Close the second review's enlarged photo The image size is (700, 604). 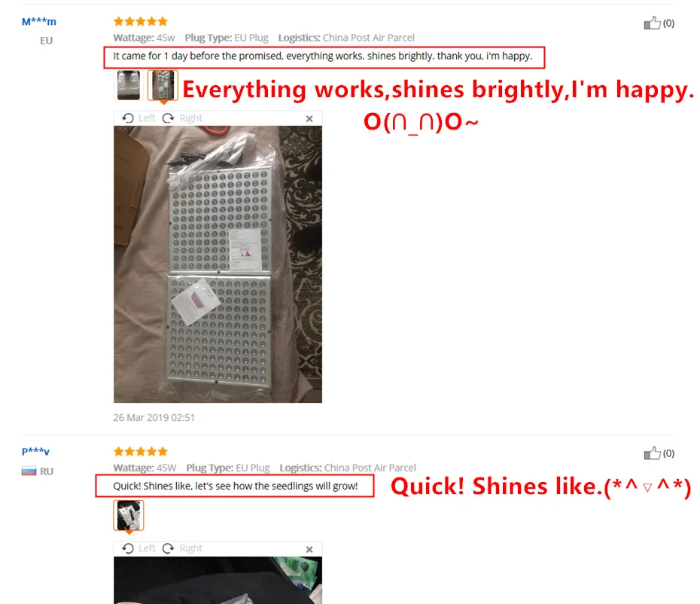tap(309, 550)
